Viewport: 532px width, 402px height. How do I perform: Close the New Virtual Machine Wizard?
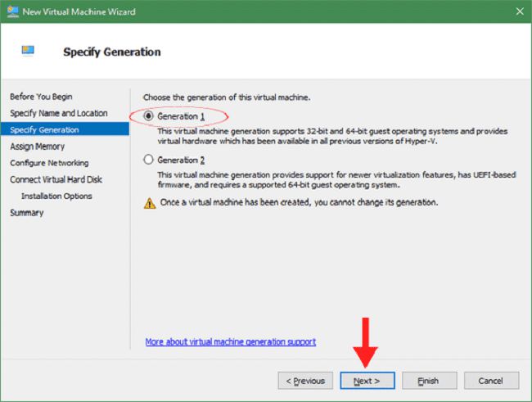520,11
